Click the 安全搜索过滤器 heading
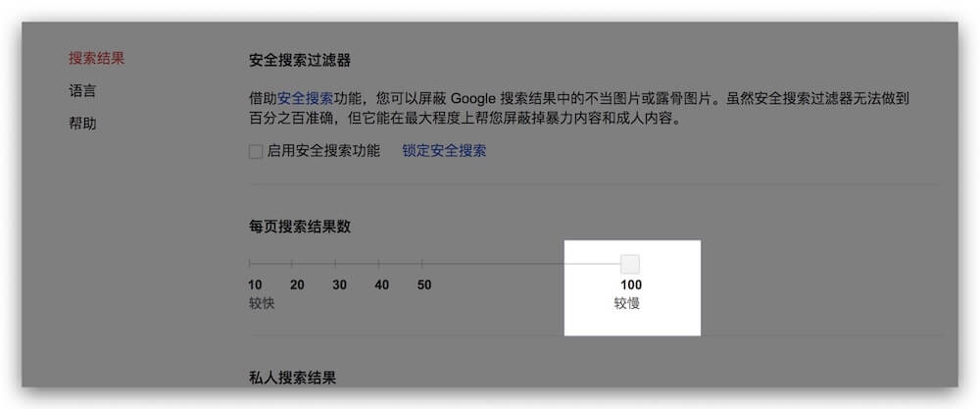Viewport: 980px width, 409px height. (x=300, y=61)
